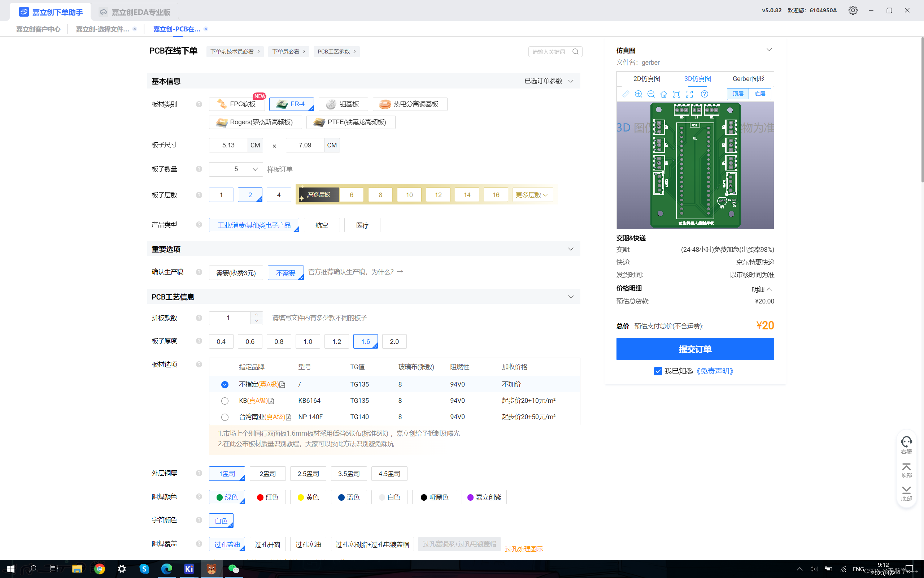This screenshot has width=924, height=578.
Task: Open the 板子数量 quantity dropdown
Action: (x=236, y=169)
